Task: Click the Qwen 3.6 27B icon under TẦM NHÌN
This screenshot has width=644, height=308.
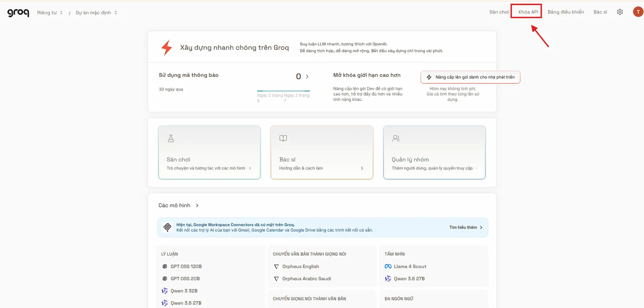Action: [388, 279]
